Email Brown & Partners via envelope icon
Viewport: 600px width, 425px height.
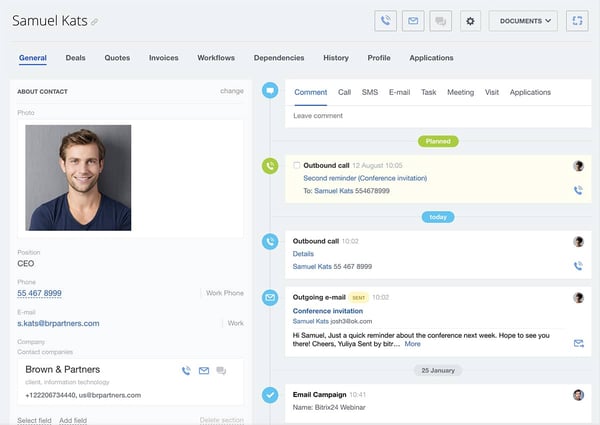(x=204, y=371)
